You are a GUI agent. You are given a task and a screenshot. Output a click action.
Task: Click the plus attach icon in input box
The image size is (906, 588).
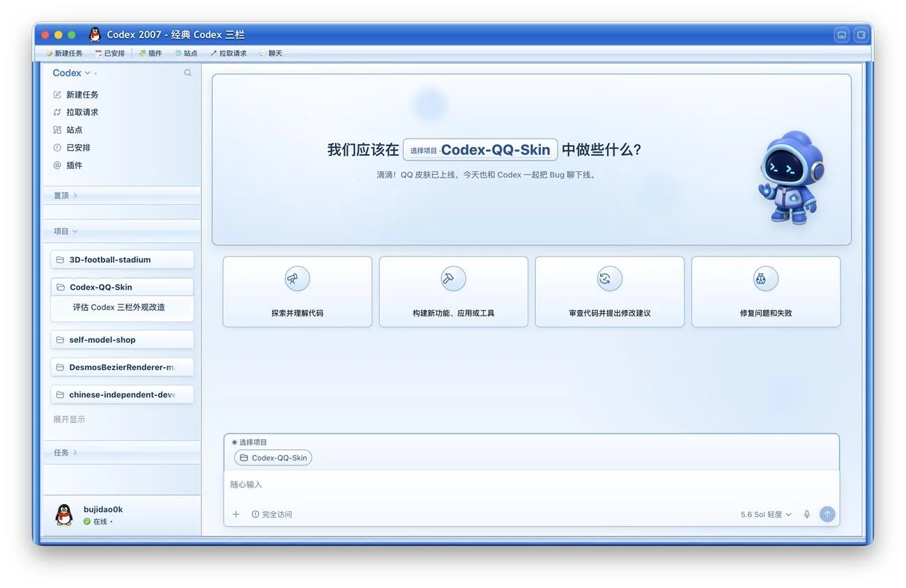pos(236,514)
